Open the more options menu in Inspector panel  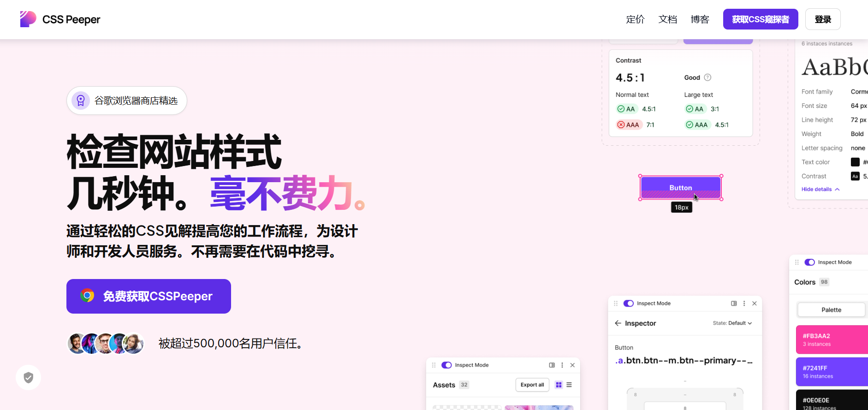[x=744, y=303]
